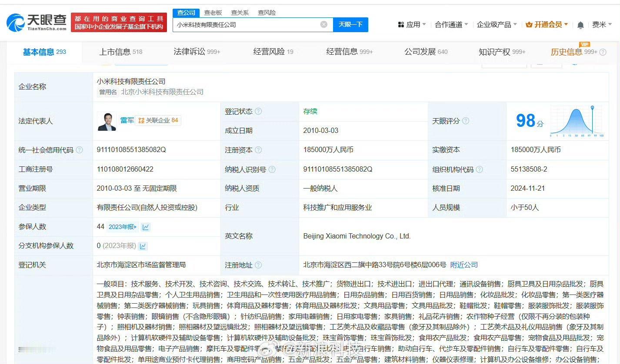Image resolution: width=620 pixels, height=364 pixels.
Task: Switch to the 查公司 search tab
Action: tap(187, 13)
